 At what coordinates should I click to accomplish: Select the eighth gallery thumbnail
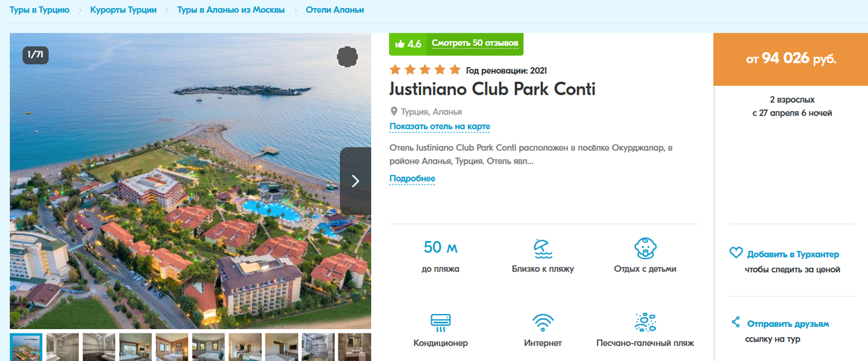click(281, 347)
